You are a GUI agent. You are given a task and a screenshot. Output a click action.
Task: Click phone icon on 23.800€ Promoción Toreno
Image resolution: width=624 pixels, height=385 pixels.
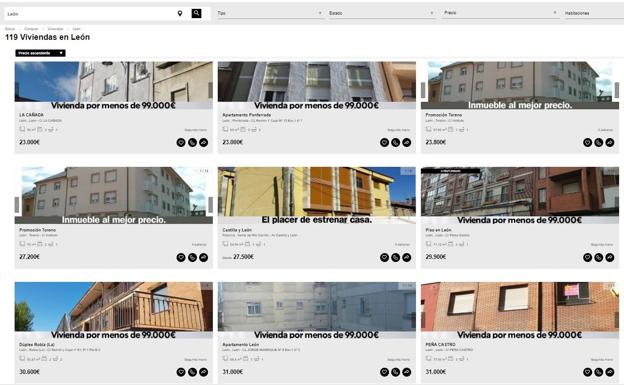click(599, 143)
